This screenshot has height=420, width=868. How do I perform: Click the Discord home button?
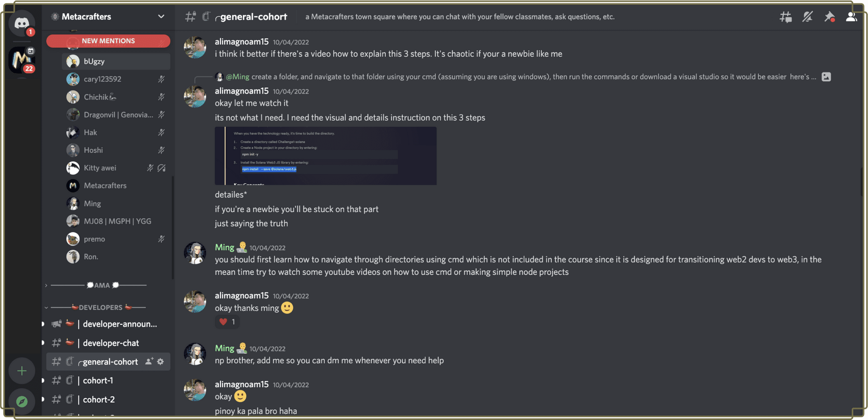tap(22, 23)
